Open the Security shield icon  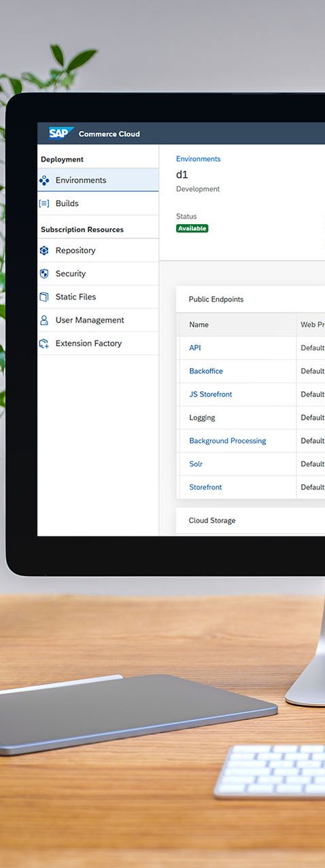pos(44,274)
